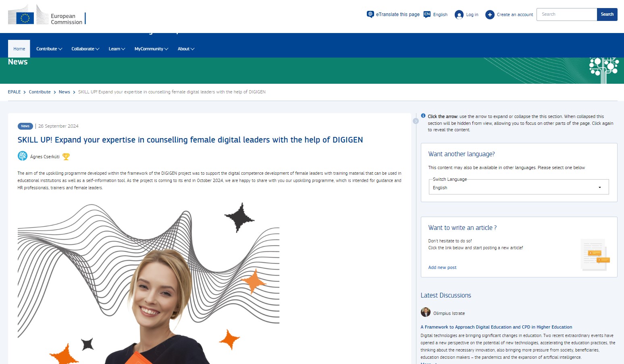Click the Log in link
The height and width of the screenshot is (364, 624).
point(472,14)
